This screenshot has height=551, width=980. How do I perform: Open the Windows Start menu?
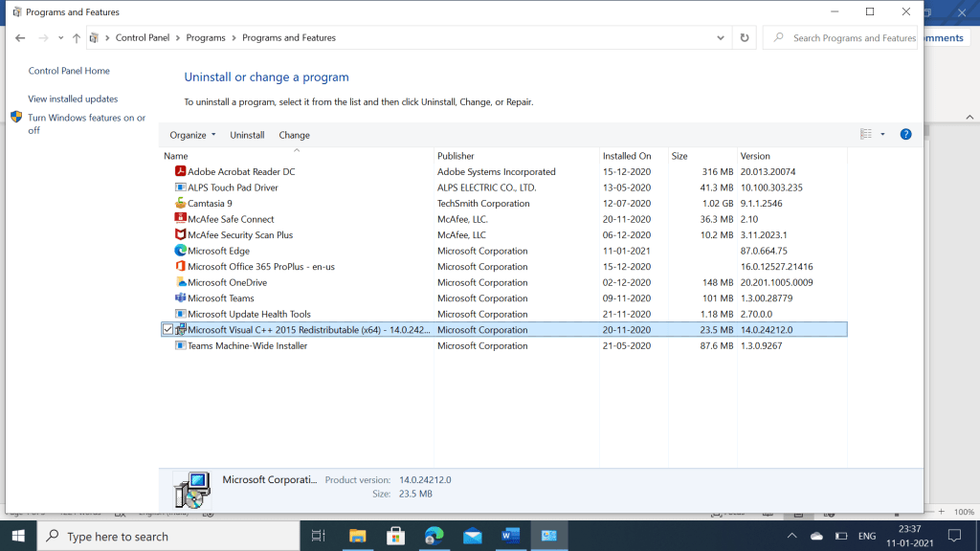click(18, 536)
